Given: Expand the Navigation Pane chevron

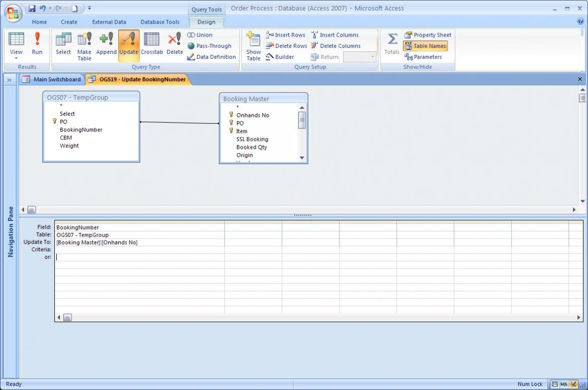Looking at the screenshot, I should pos(10,80).
